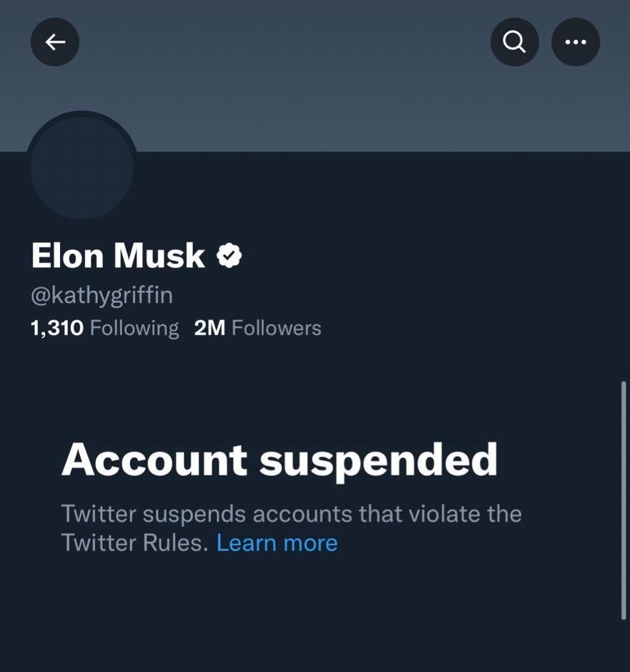Click the @kathygriffin handle

tap(102, 295)
